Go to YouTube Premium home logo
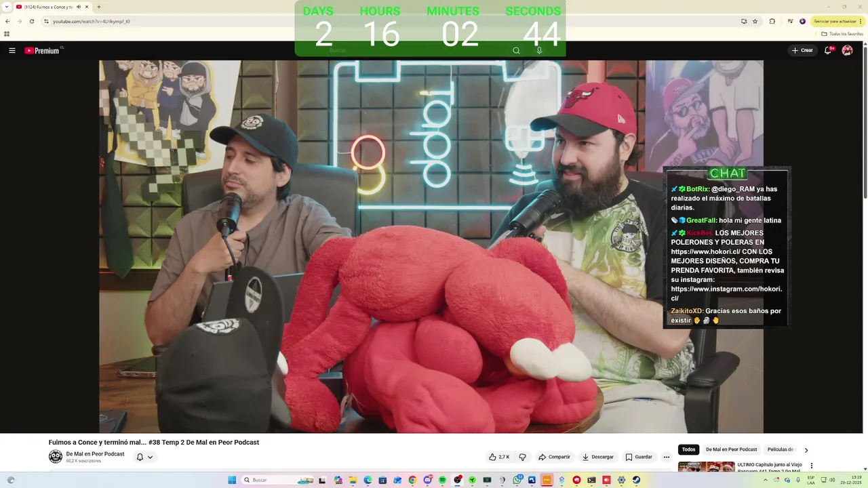This screenshot has height=488, width=868. point(42,50)
